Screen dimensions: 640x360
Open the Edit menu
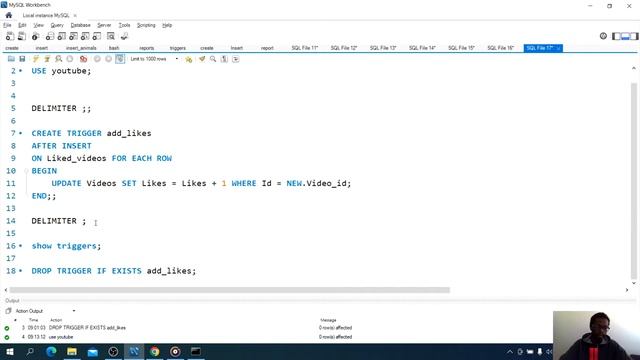point(22,25)
